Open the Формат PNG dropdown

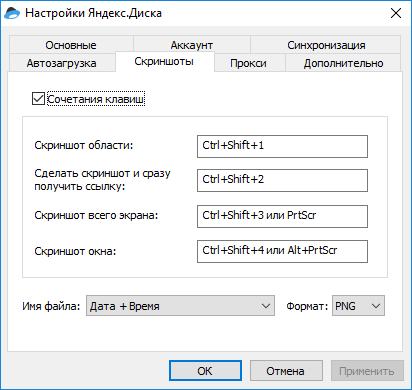coord(358,305)
